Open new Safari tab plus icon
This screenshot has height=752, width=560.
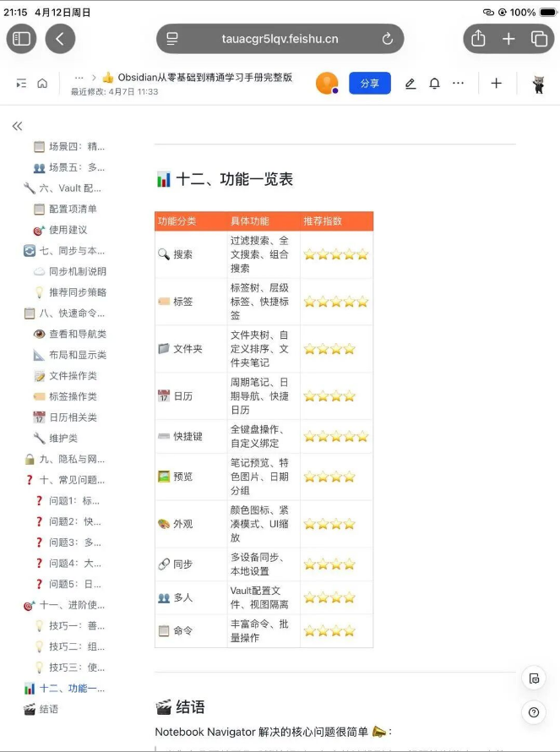508,39
